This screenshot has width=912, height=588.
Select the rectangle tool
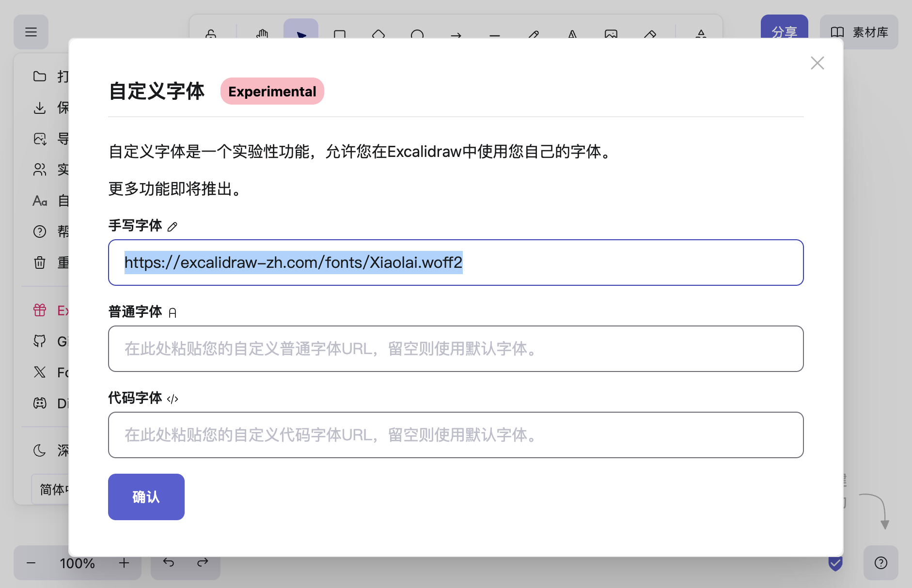(340, 33)
